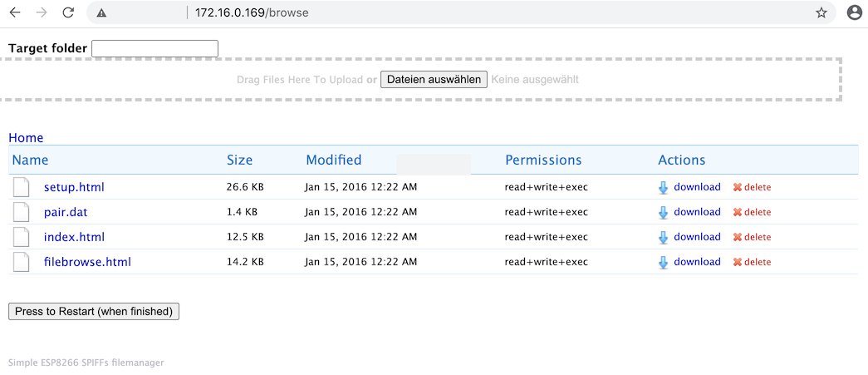Click the file icon beside setup.html
868x375 pixels.
pyautogui.click(x=21, y=187)
